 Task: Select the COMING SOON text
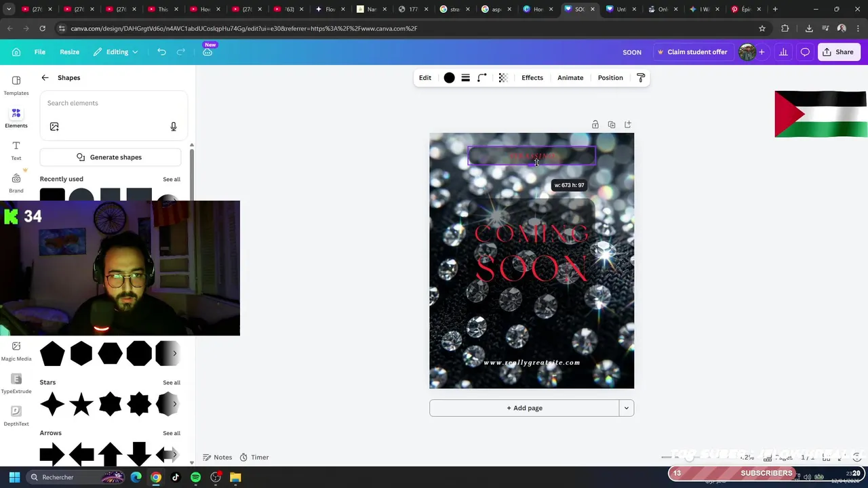point(531,253)
